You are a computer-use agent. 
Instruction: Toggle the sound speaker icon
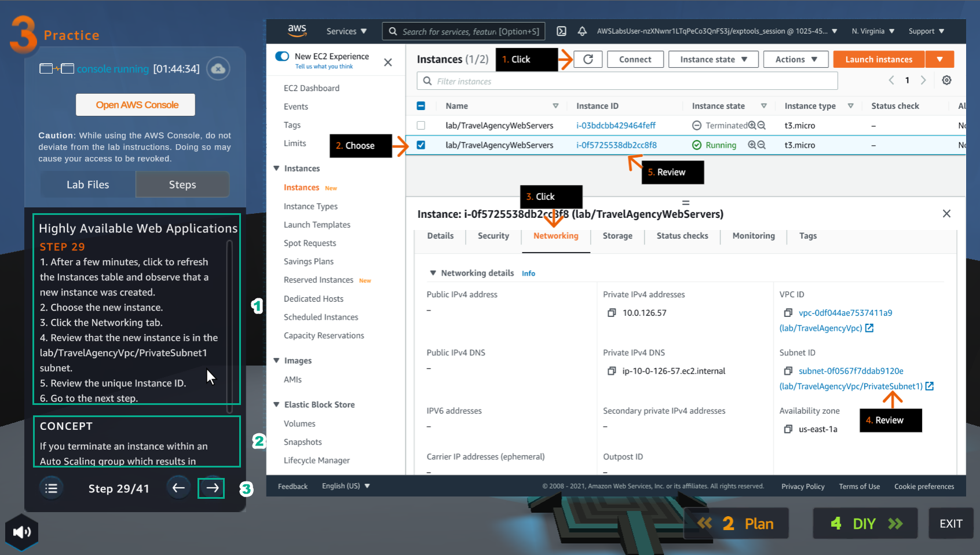click(22, 532)
